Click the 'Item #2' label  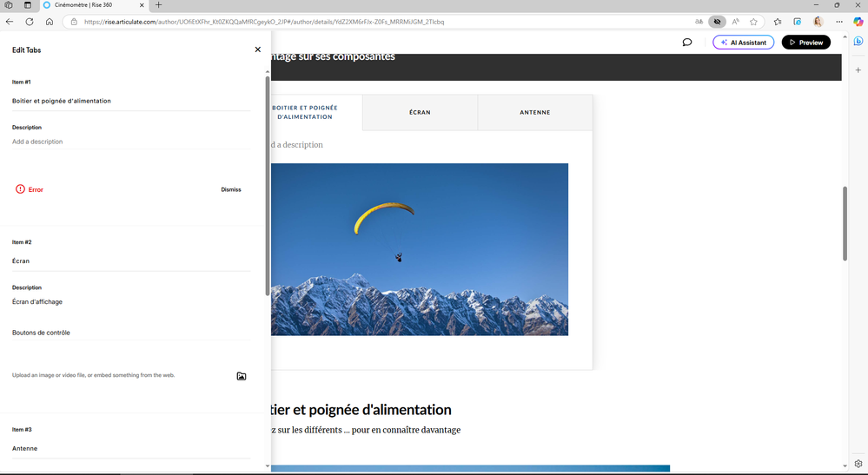22,242
